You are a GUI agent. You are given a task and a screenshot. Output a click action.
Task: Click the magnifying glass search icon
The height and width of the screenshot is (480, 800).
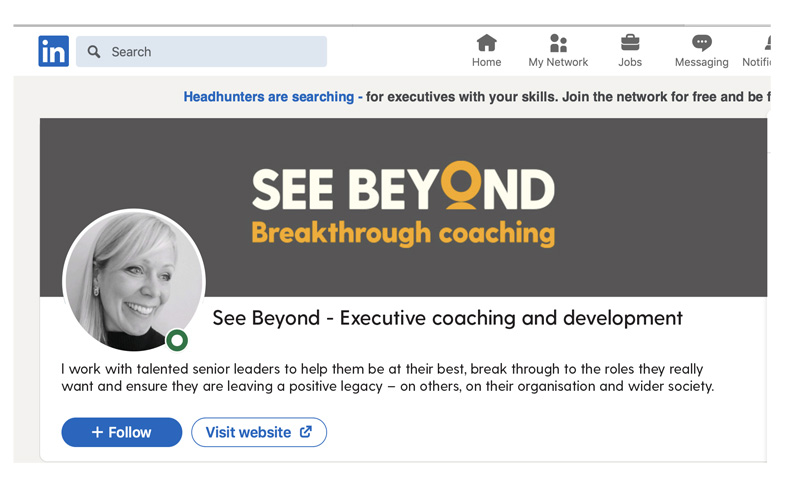[x=94, y=52]
